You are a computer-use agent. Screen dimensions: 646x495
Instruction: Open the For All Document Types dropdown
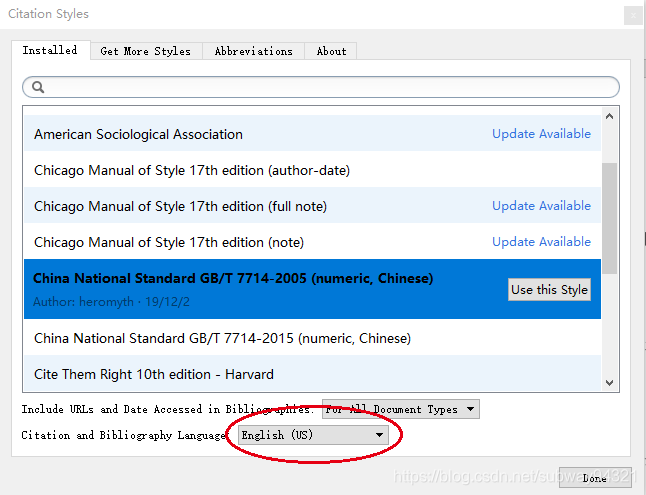click(x=401, y=409)
